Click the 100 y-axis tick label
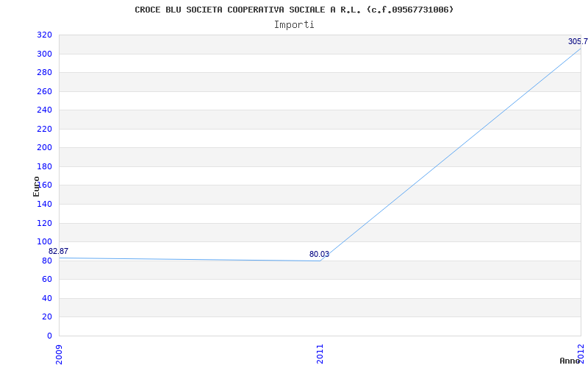This screenshot has height=368, width=588. point(44,242)
